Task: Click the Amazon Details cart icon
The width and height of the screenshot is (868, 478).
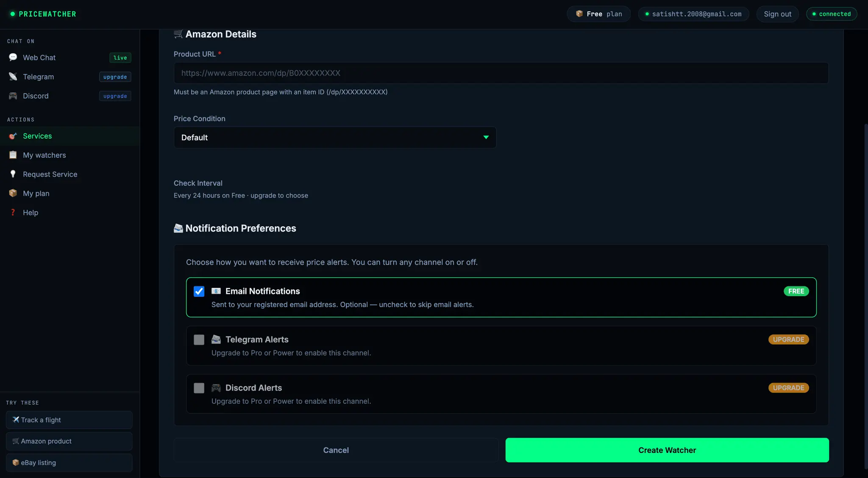Action: click(178, 34)
